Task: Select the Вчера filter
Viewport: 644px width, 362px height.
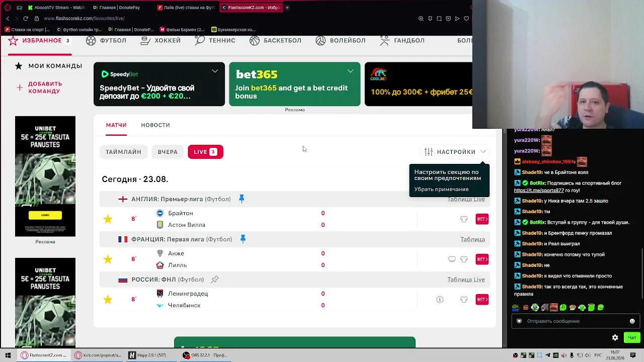Action: (x=168, y=152)
